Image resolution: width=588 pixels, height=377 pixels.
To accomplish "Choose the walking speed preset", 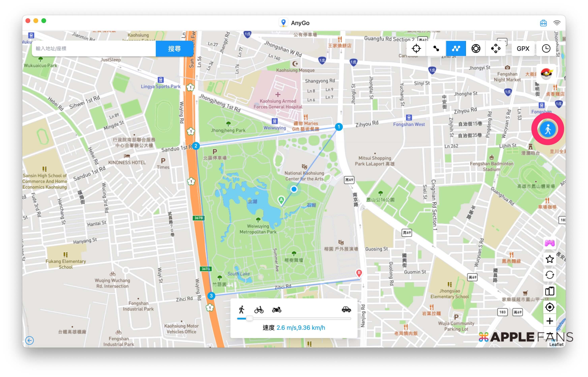I will pos(241,310).
